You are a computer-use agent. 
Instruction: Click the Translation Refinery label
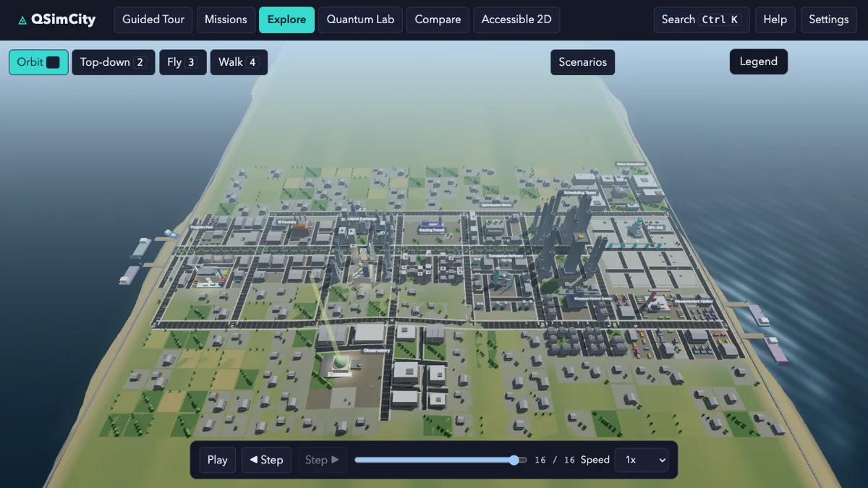pos(506,256)
